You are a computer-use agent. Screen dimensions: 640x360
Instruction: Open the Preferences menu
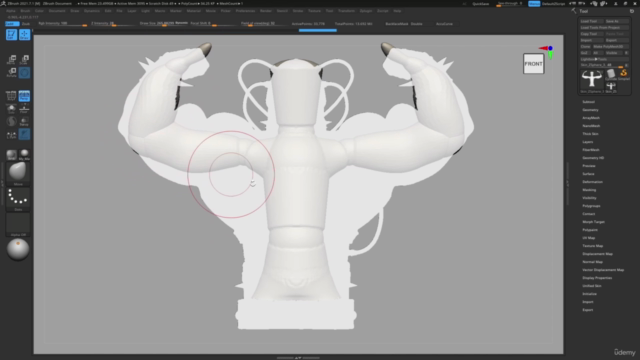click(x=245, y=11)
